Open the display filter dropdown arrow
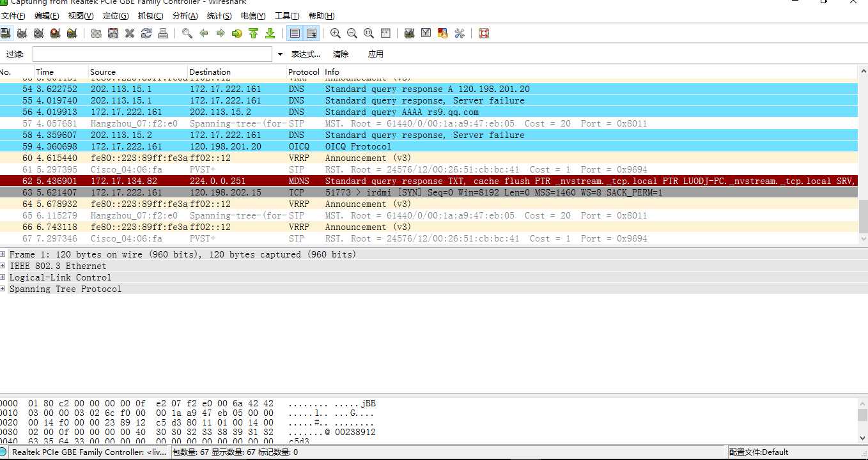The width and height of the screenshot is (868, 460). click(280, 54)
